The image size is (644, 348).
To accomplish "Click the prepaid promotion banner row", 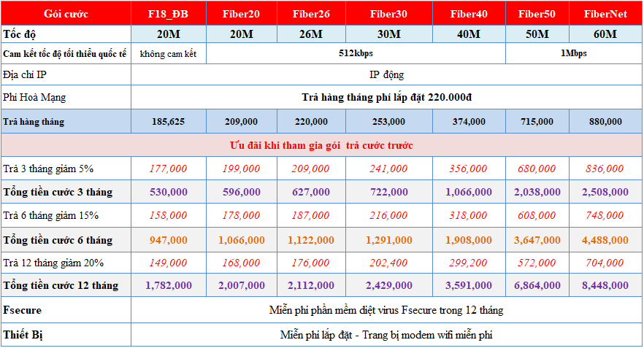I will (321, 145).
